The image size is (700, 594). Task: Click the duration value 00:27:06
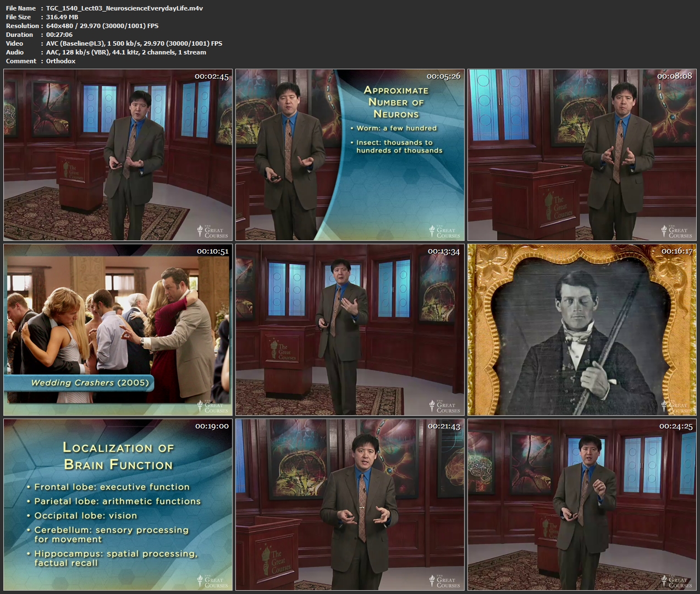pyautogui.click(x=59, y=35)
